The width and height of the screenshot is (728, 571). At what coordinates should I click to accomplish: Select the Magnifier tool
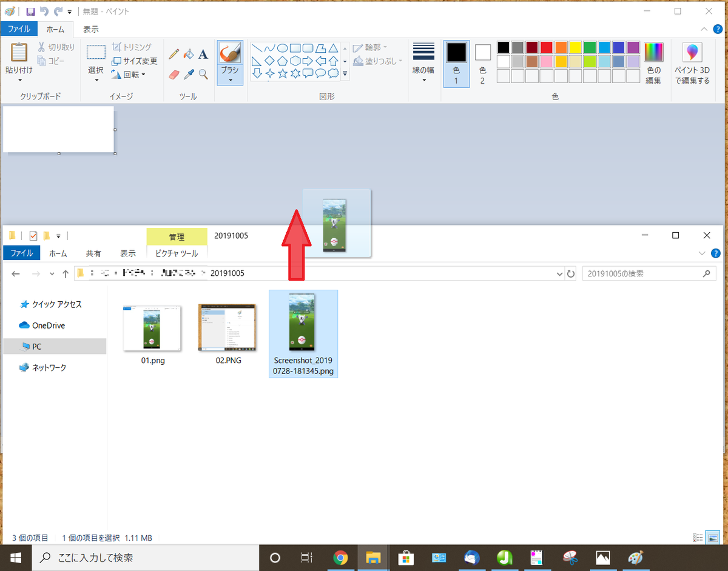(203, 75)
